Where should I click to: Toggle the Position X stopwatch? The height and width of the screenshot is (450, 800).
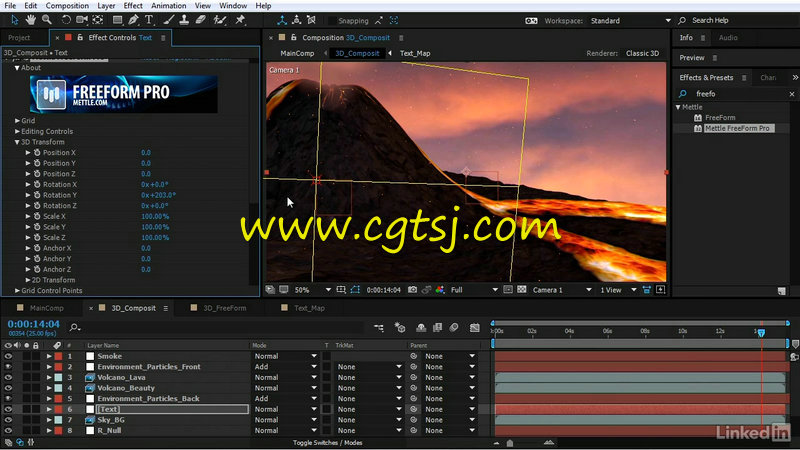pyautogui.click(x=37, y=153)
